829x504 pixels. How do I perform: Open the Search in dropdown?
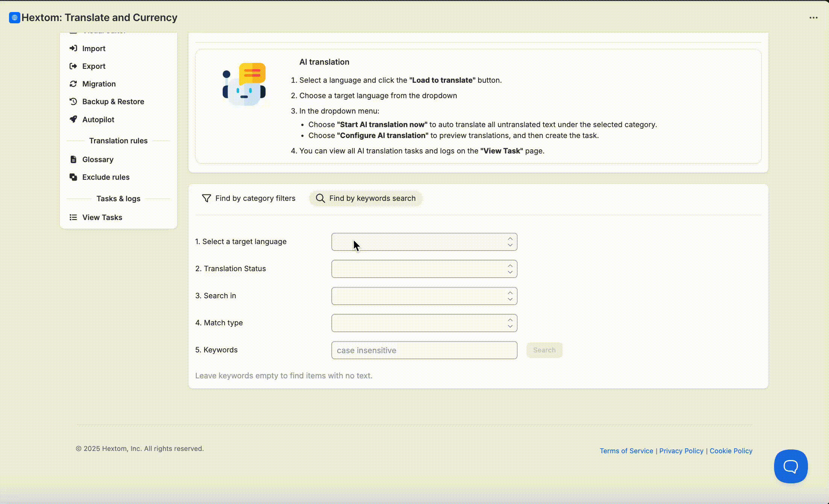click(424, 296)
